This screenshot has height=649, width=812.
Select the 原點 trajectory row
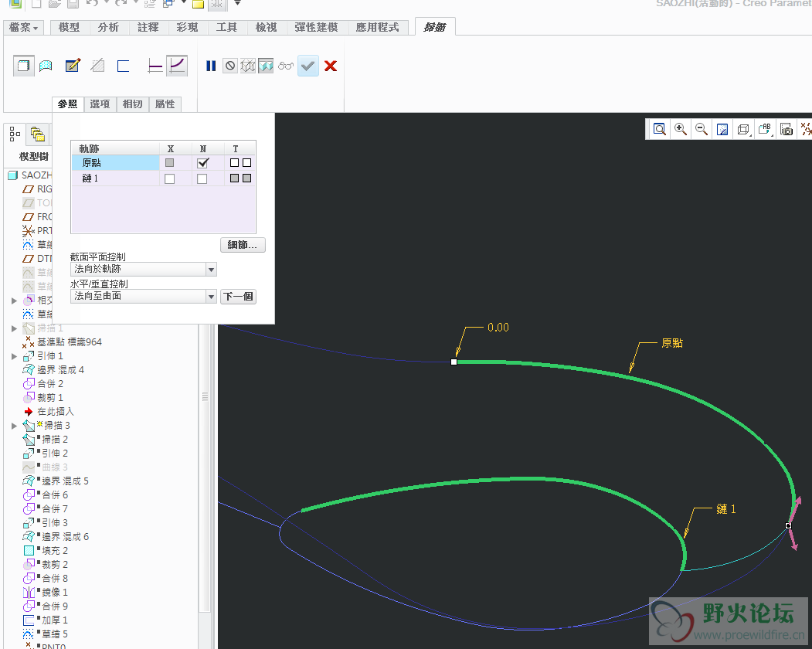(163, 163)
